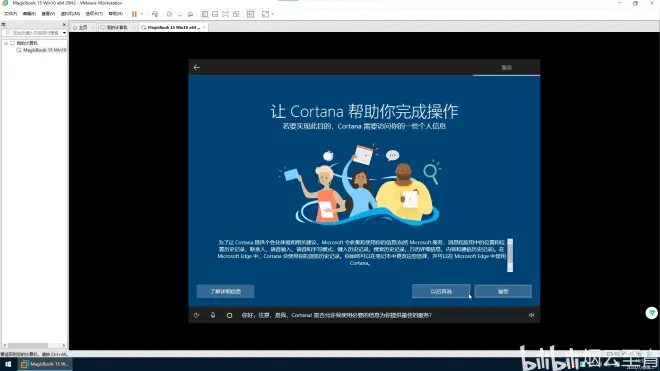This screenshot has height=371, width=660.
Task: Open the 编辑(E) menu
Action: tap(29, 14)
